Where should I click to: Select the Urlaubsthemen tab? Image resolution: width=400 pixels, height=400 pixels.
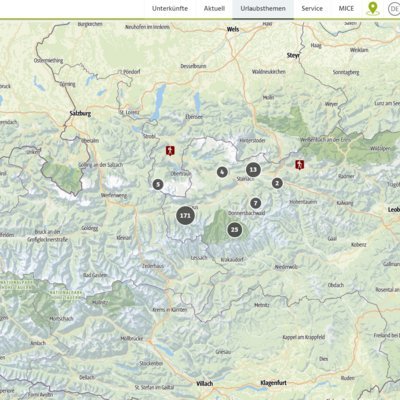coord(263,9)
